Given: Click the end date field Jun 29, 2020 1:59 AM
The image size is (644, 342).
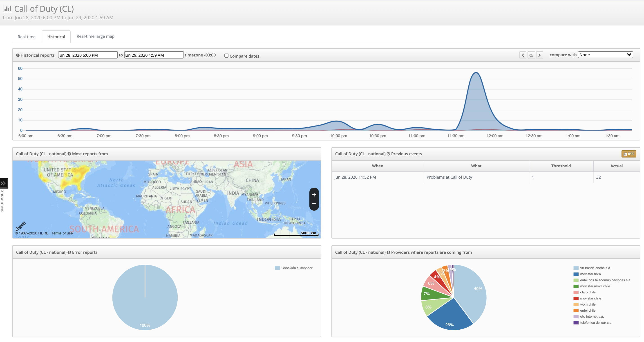Looking at the screenshot, I should click(154, 55).
